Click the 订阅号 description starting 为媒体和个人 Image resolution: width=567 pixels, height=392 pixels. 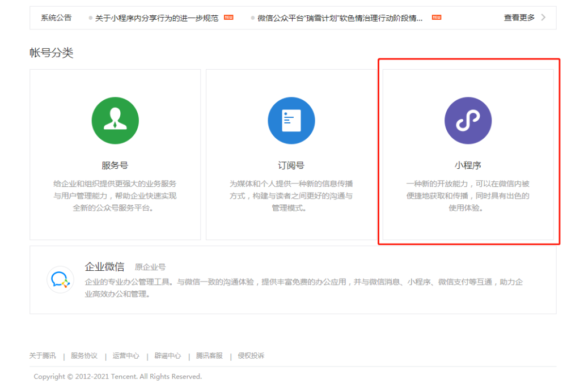point(291,196)
